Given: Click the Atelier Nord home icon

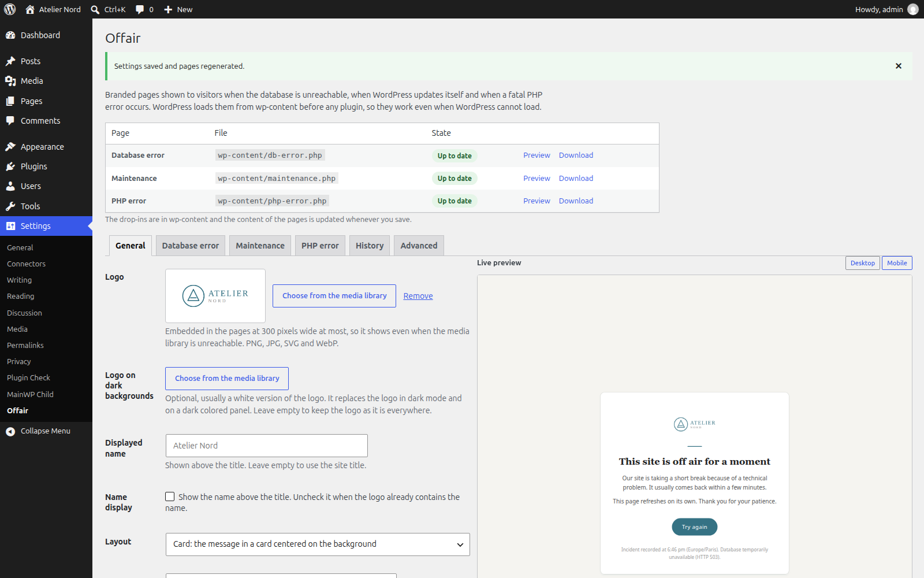Looking at the screenshot, I should (x=30, y=9).
